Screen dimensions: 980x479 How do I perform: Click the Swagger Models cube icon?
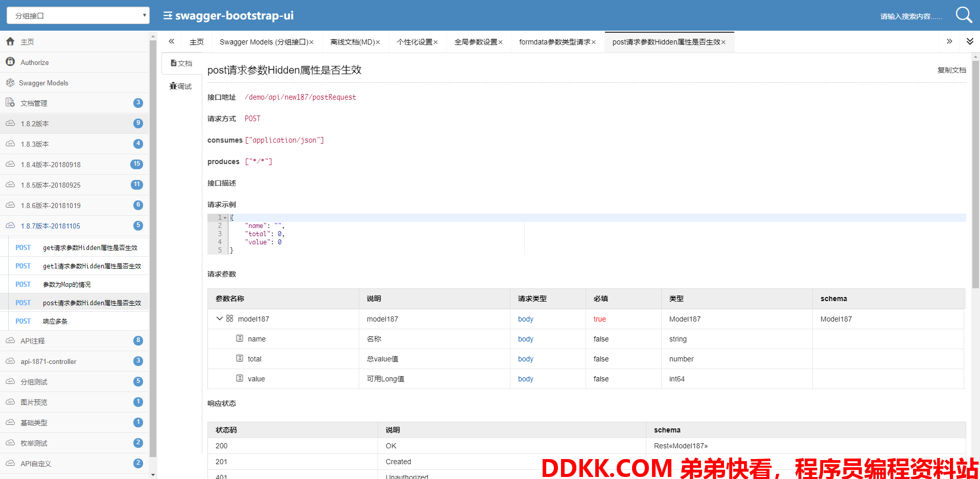click(10, 82)
